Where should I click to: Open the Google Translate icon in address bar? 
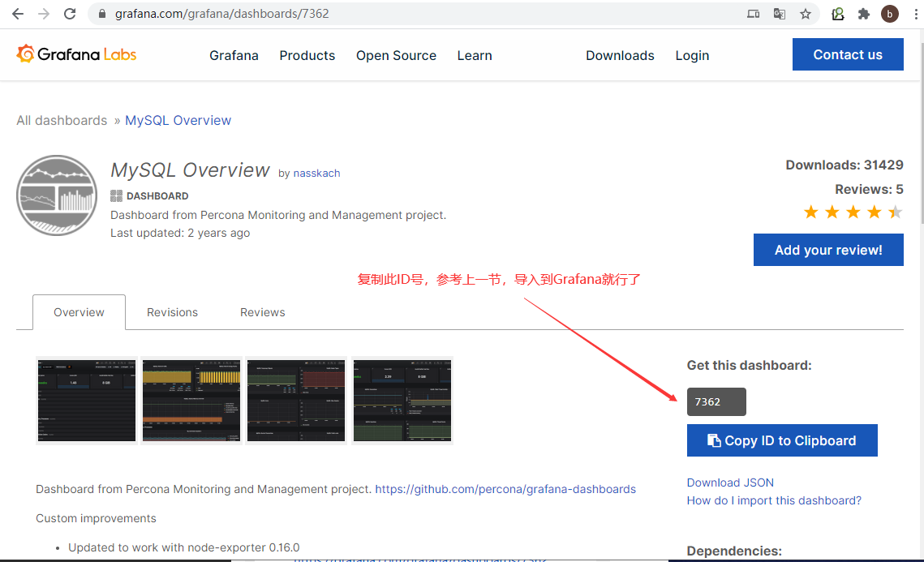point(780,13)
